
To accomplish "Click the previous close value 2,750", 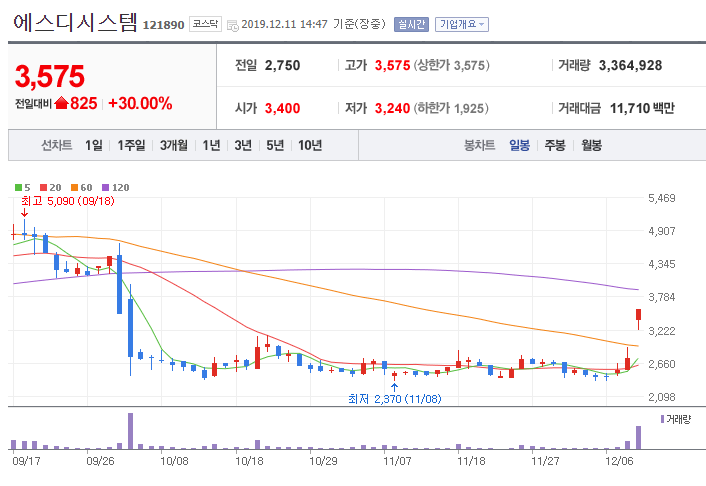I will [282, 66].
